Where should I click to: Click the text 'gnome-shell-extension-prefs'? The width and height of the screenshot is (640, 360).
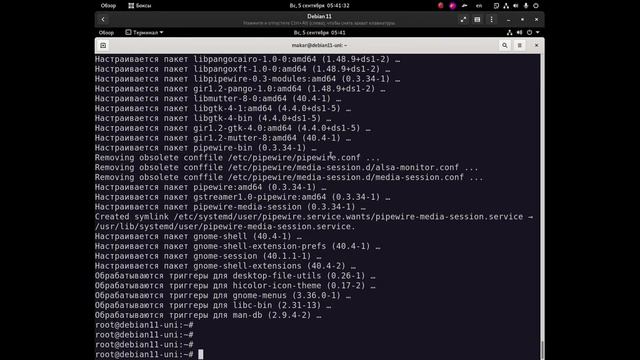[x=260, y=246]
